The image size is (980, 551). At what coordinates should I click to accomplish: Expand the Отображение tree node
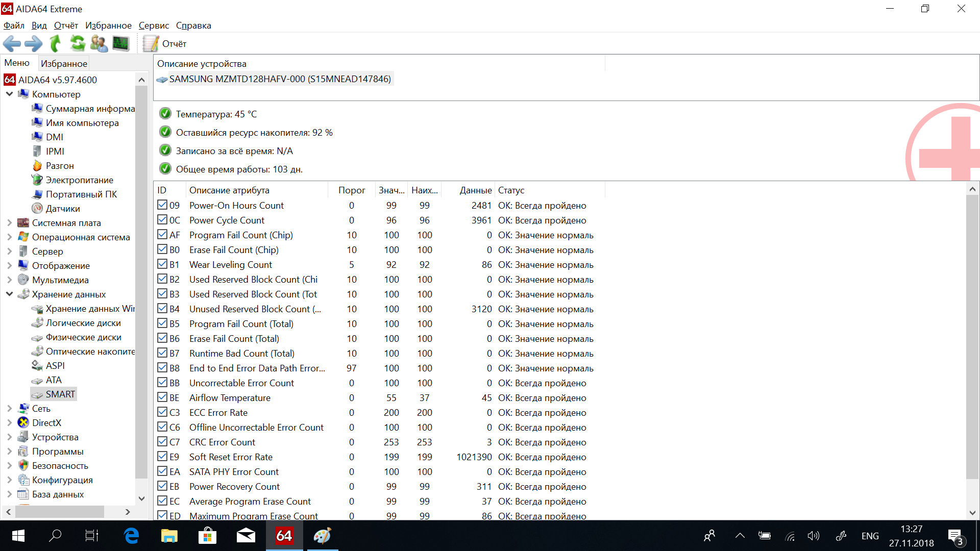tap(10, 266)
